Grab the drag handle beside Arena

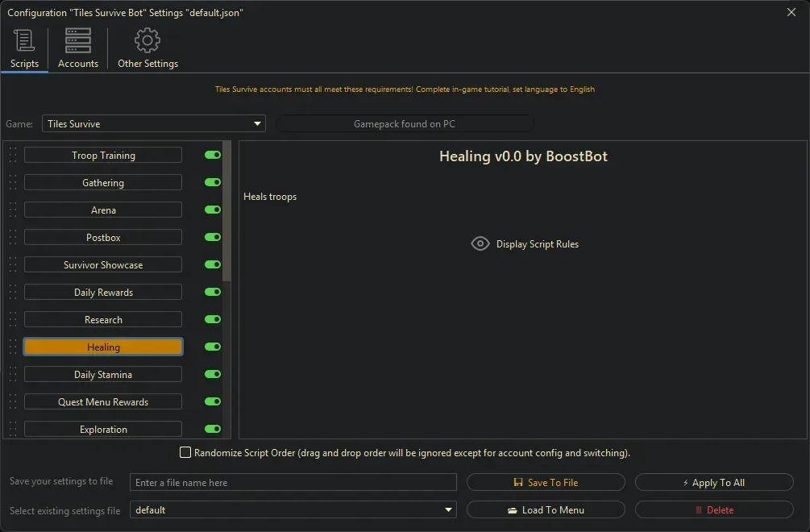pyautogui.click(x=13, y=210)
